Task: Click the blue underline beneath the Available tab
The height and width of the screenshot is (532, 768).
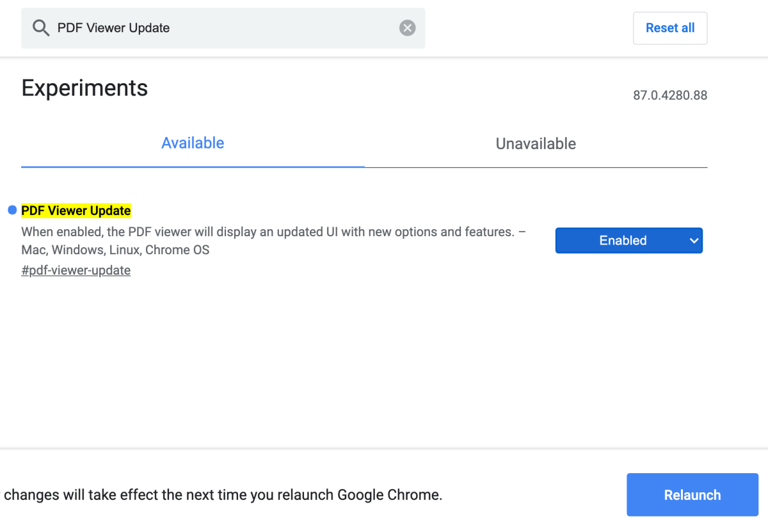Action: pyautogui.click(x=193, y=166)
